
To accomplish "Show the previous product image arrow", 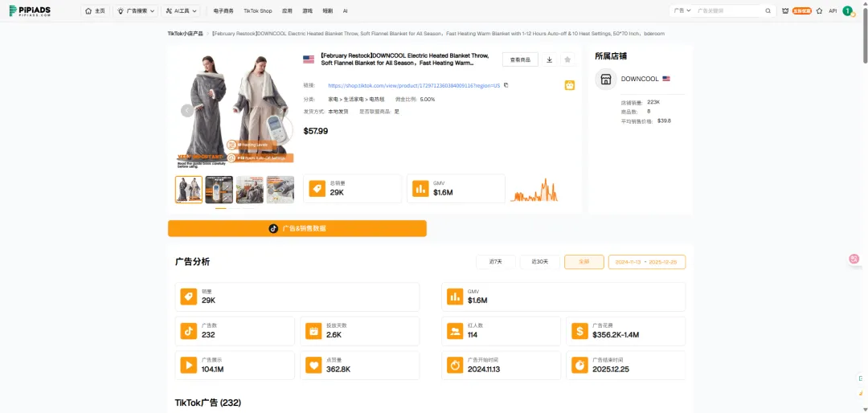I will pyautogui.click(x=187, y=111).
